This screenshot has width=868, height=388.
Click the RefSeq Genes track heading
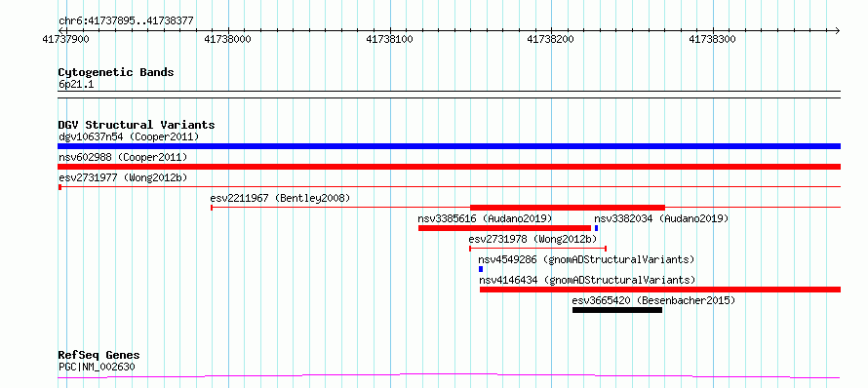click(99, 355)
